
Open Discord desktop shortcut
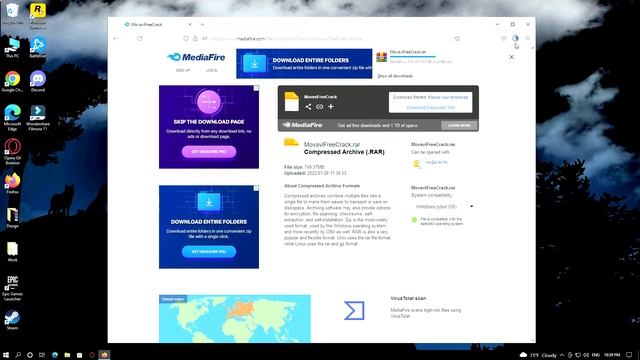click(38, 82)
